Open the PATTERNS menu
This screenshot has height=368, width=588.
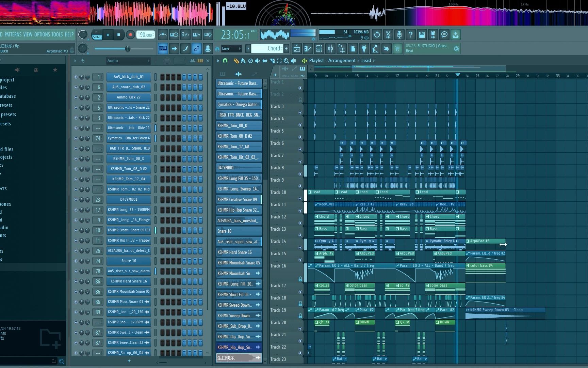(13, 34)
